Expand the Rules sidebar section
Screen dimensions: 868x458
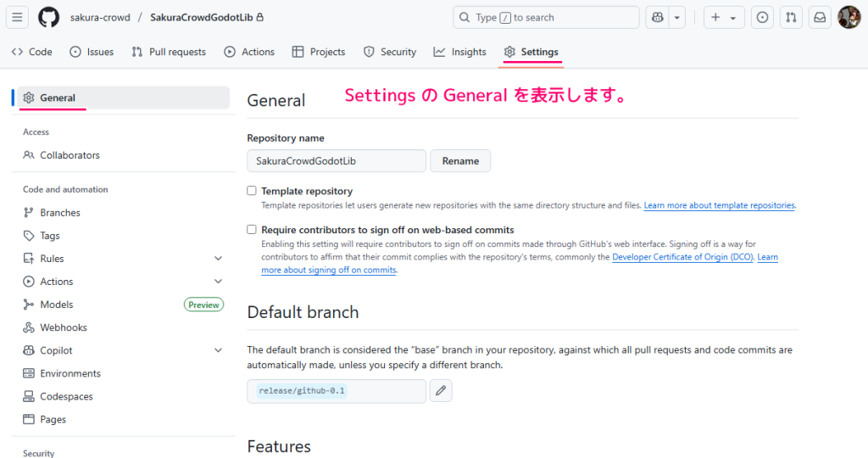[x=218, y=259]
